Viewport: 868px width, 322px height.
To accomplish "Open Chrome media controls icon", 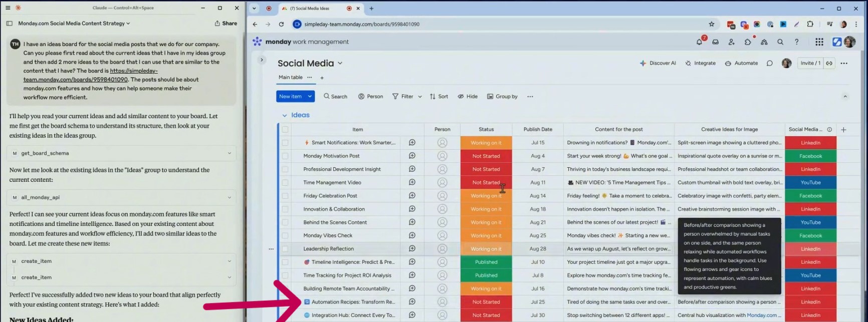I will click(x=829, y=24).
